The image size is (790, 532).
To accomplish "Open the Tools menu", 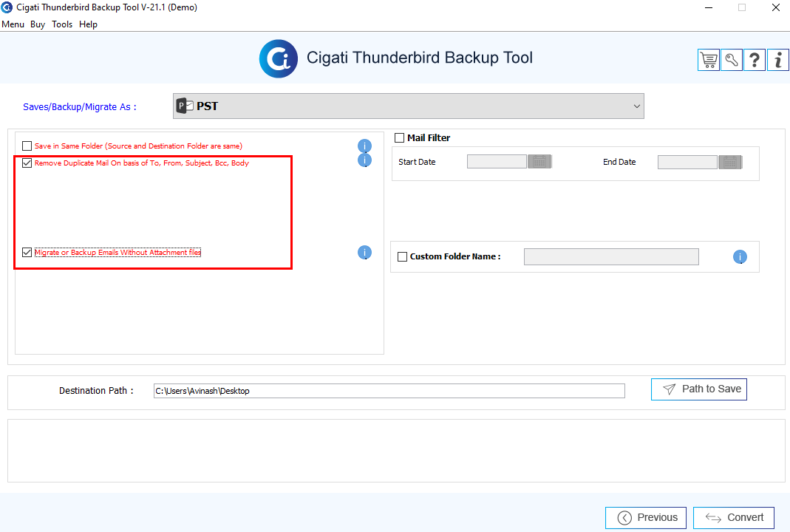I will (x=62, y=24).
